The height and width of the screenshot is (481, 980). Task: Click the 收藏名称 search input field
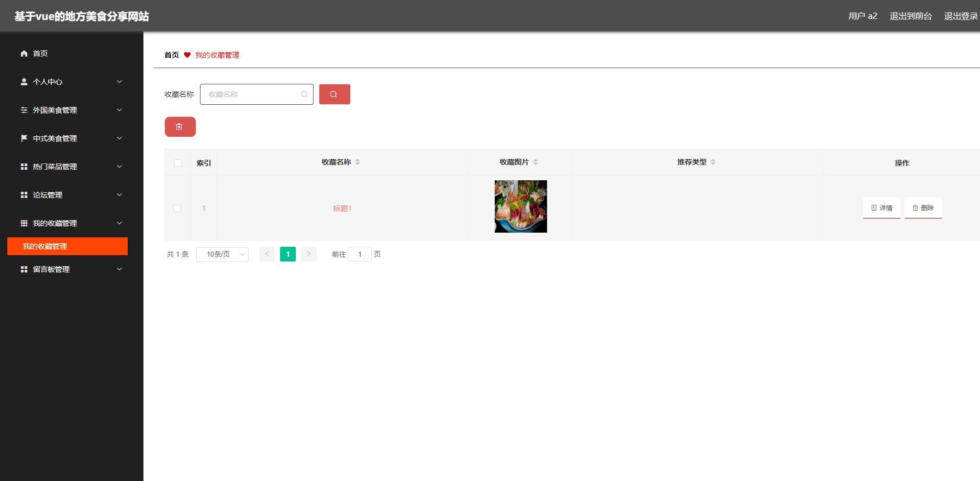pyautogui.click(x=251, y=94)
